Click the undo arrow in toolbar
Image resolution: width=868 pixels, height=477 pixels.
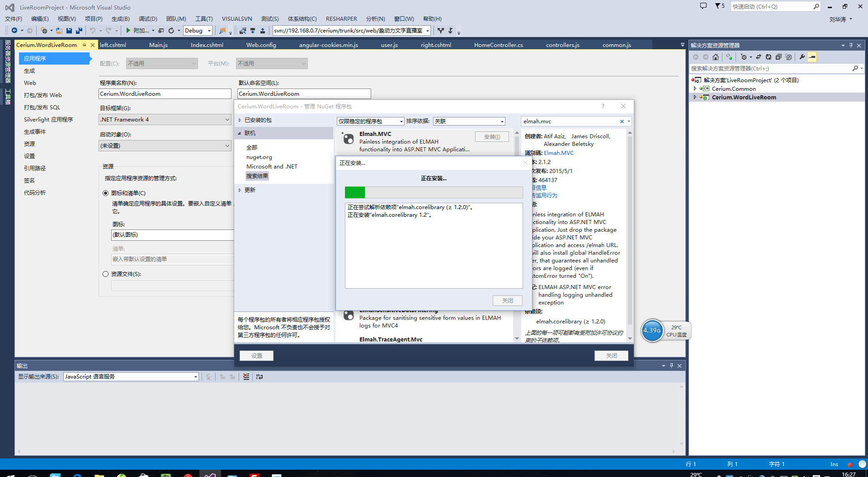93,30
